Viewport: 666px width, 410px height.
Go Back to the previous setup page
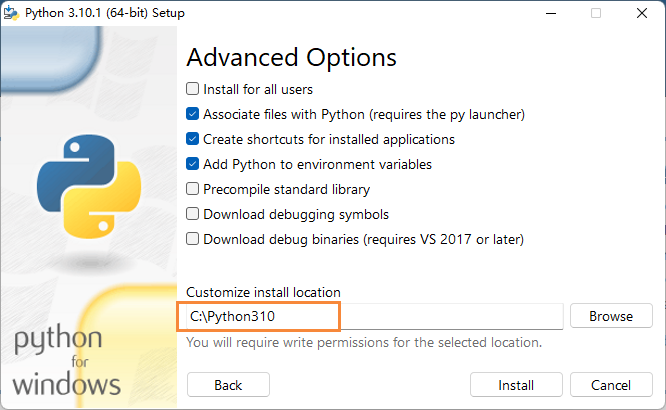[228, 385]
